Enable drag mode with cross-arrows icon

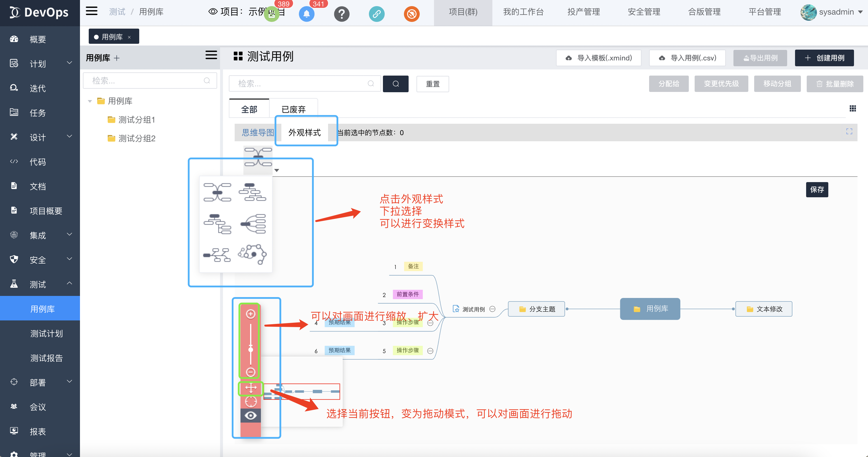[x=250, y=388]
